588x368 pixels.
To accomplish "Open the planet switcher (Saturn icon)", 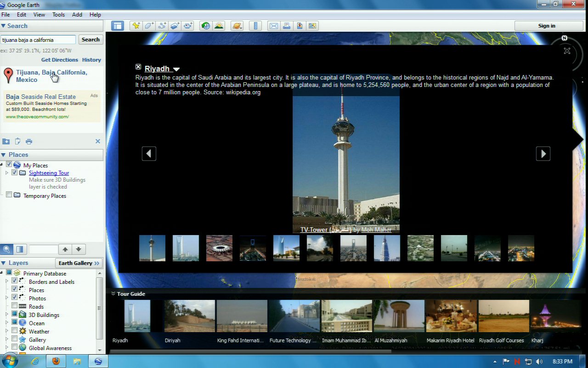I will [237, 26].
